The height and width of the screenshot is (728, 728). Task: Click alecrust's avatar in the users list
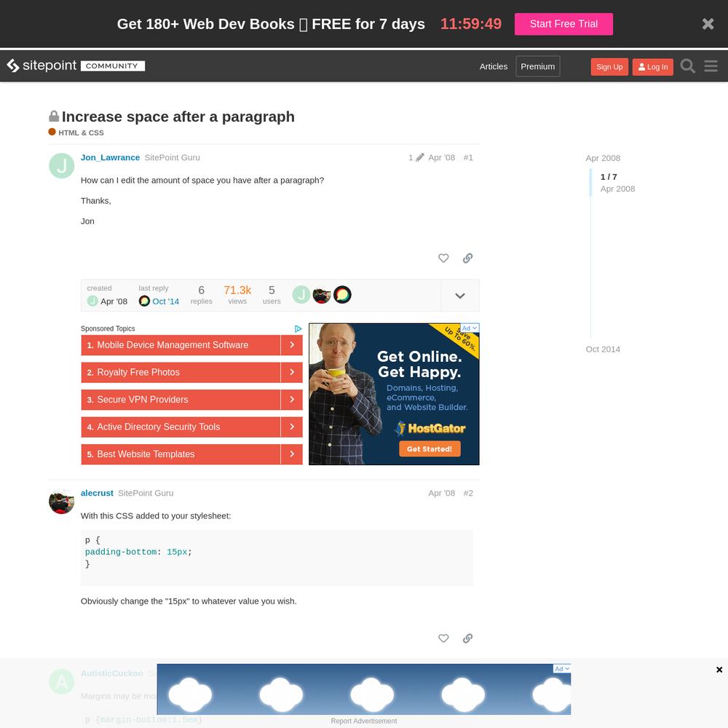tap(321, 294)
